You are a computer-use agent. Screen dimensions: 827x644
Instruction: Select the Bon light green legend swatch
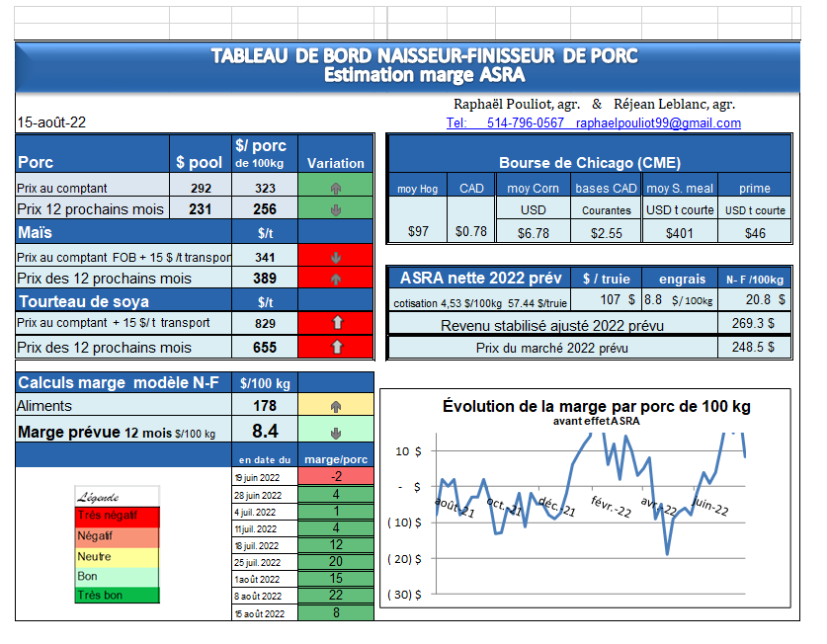click(x=118, y=577)
